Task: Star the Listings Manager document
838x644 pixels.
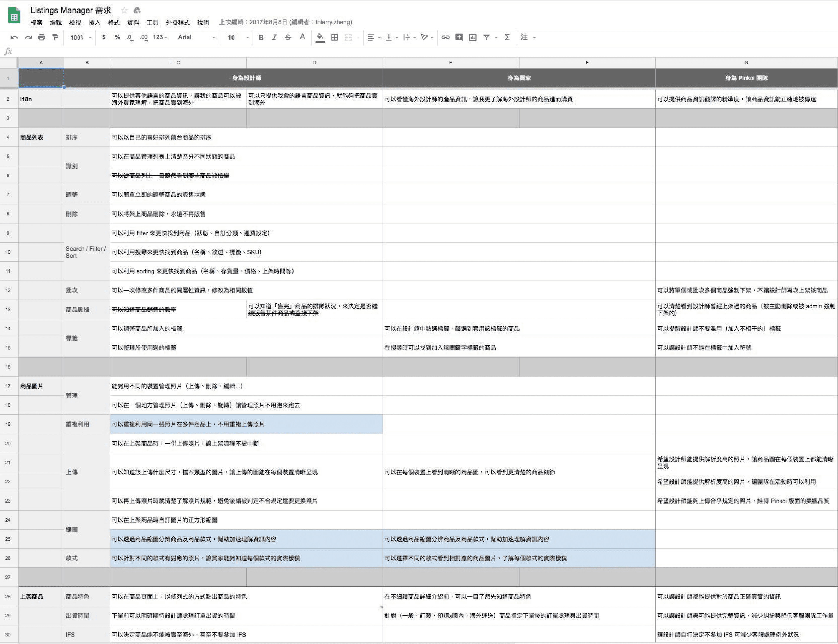Action: point(124,10)
